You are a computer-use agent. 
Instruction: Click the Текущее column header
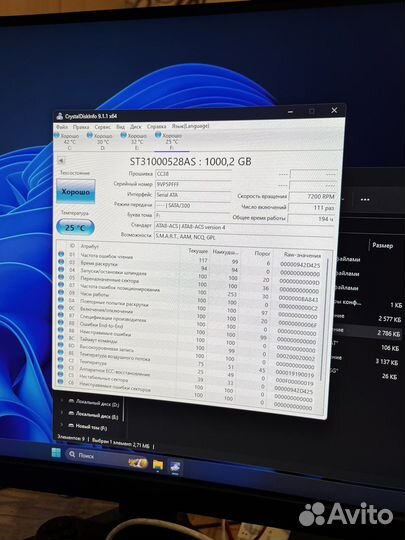click(198, 251)
